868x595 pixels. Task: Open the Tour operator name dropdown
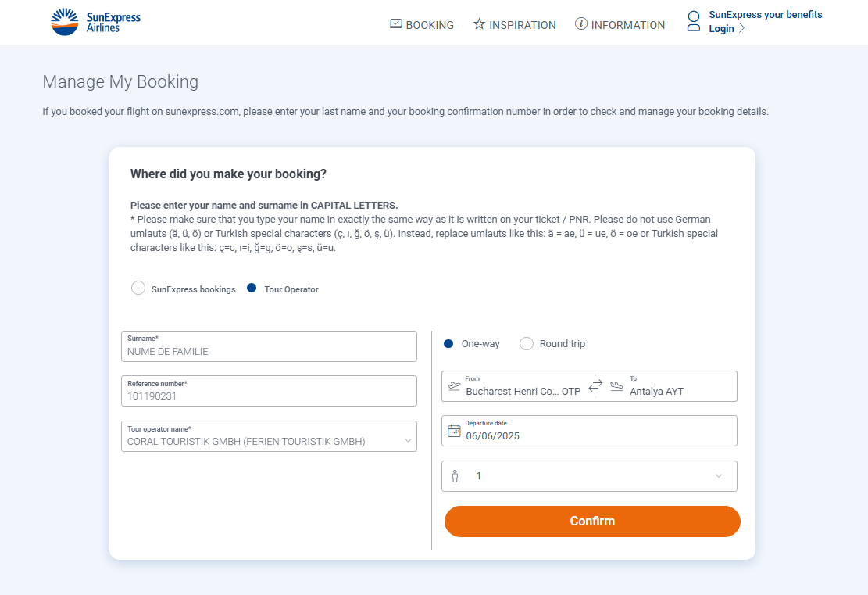coord(269,436)
